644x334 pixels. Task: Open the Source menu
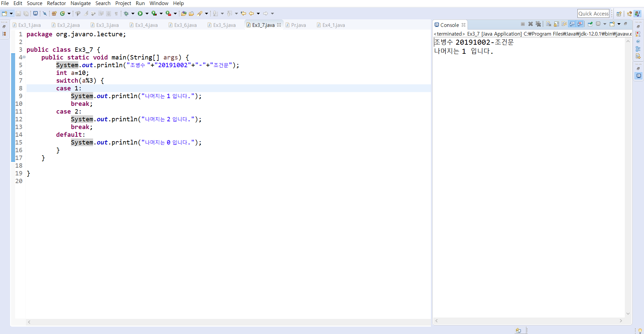[35, 3]
